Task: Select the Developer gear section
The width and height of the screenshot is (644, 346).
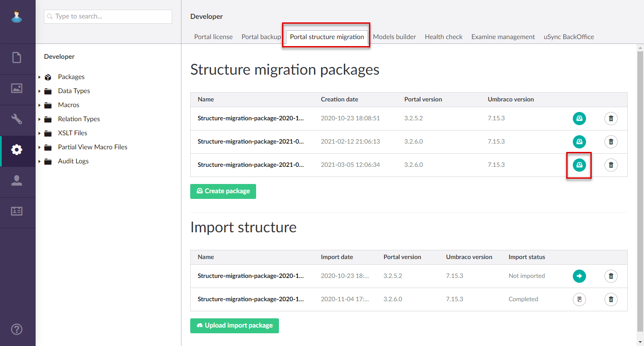Action: pos(17,150)
